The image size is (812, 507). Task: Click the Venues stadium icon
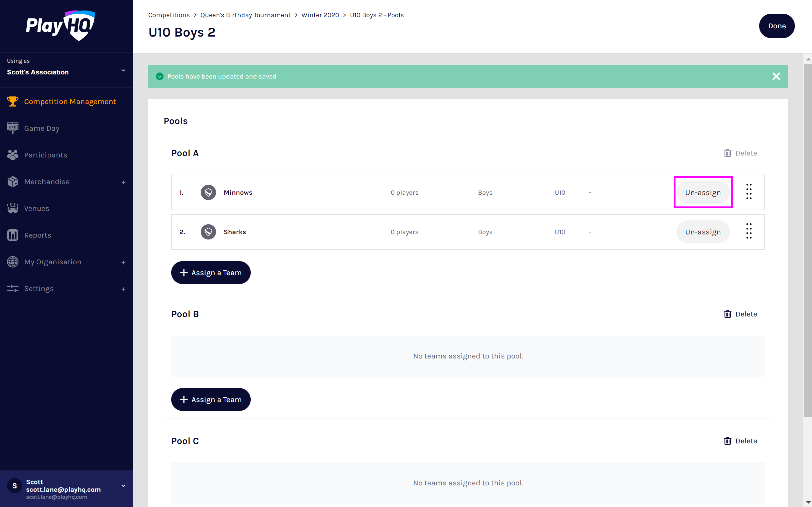tap(13, 208)
